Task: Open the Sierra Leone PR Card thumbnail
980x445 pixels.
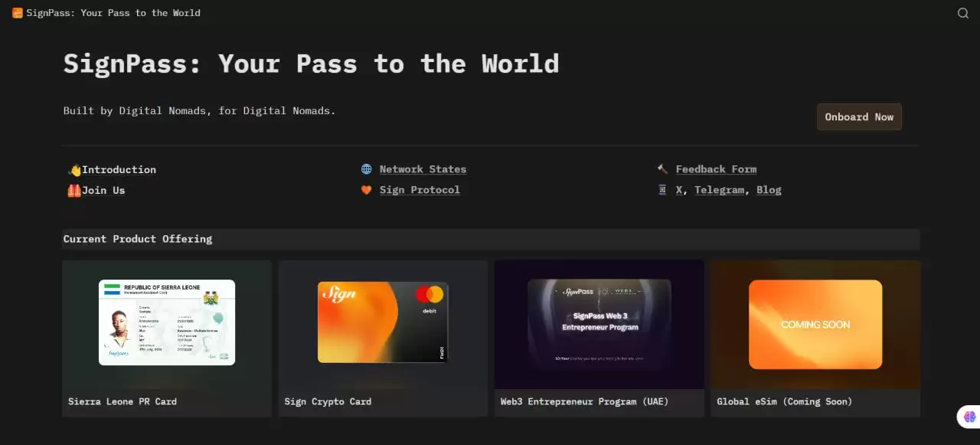Action: pyautogui.click(x=167, y=322)
